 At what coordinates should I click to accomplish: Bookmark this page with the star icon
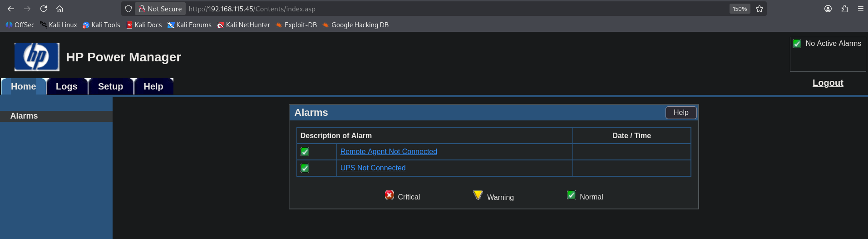coord(759,9)
